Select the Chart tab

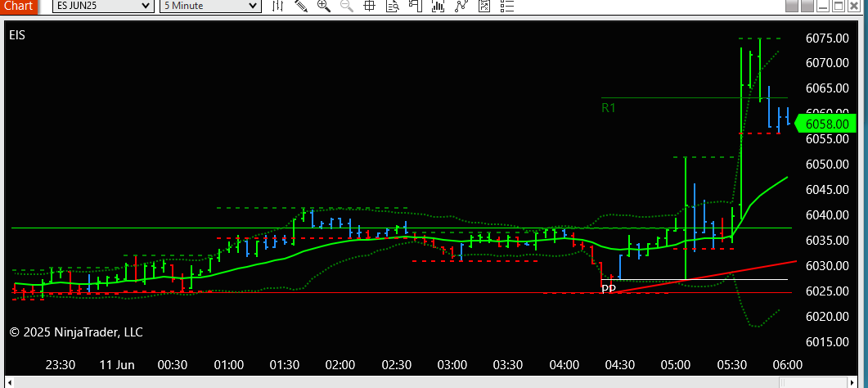point(18,6)
